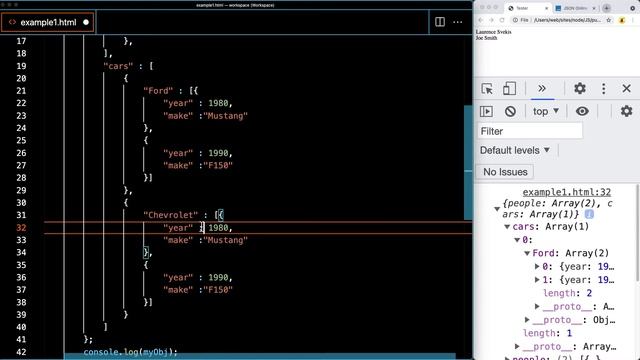Close the DevTools panel
Viewport: 640px width, 360px height.
click(627, 89)
